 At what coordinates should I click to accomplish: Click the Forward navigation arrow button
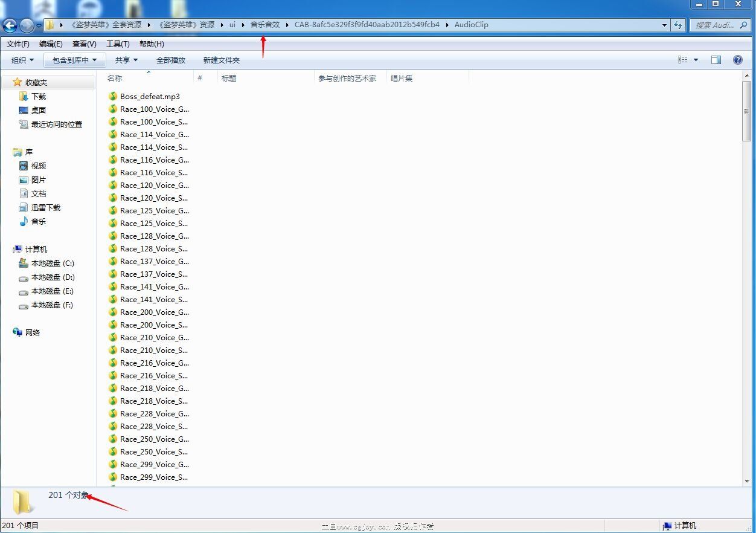[27, 25]
